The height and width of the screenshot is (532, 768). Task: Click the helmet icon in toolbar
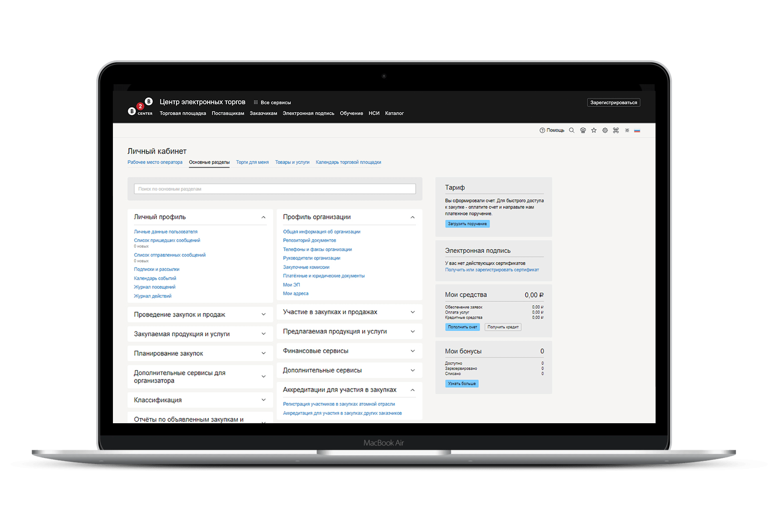coord(583,130)
